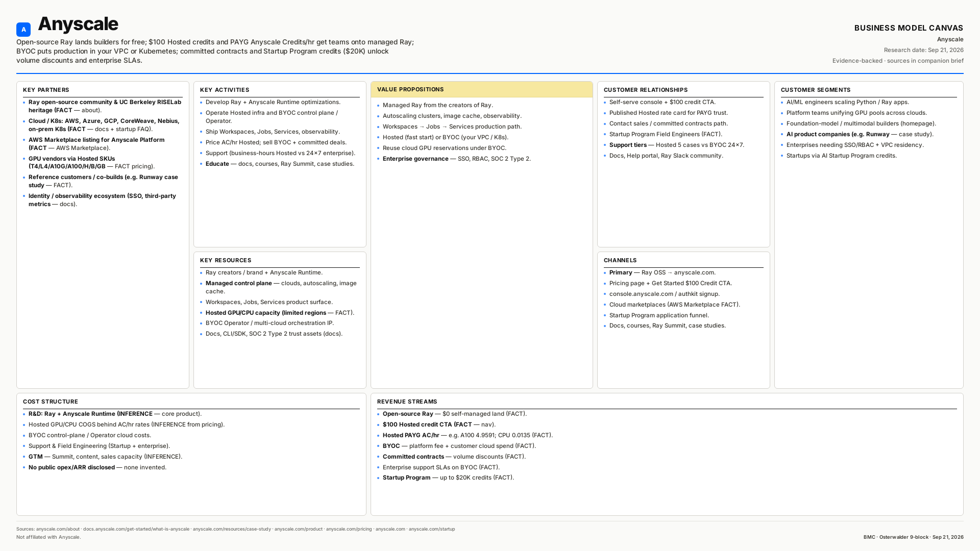Select the 'COST STRUCTURE' section header
The image size is (980, 551).
[x=51, y=402]
